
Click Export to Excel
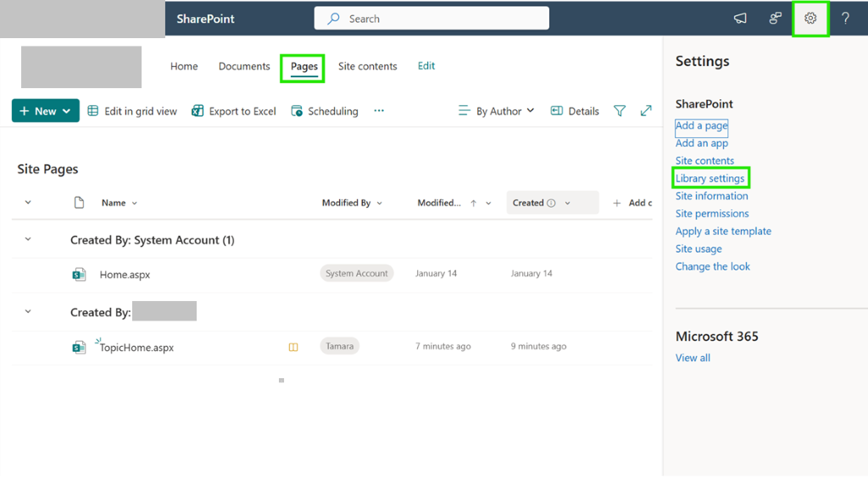coord(234,111)
